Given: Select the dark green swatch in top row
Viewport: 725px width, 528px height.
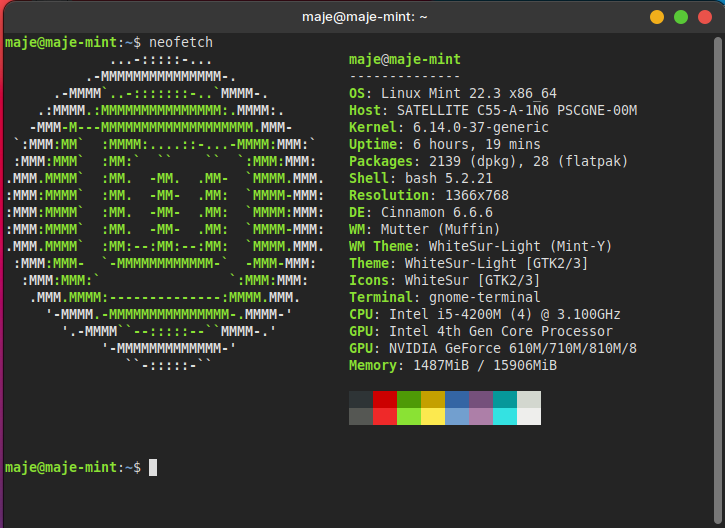Looking at the screenshot, I should pos(409,399).
